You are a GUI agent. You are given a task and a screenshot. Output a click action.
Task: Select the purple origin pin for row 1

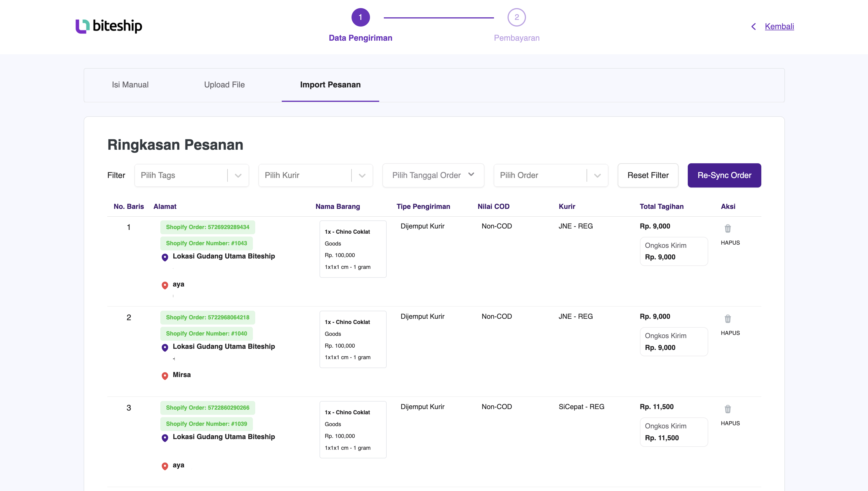coord(165,257)
